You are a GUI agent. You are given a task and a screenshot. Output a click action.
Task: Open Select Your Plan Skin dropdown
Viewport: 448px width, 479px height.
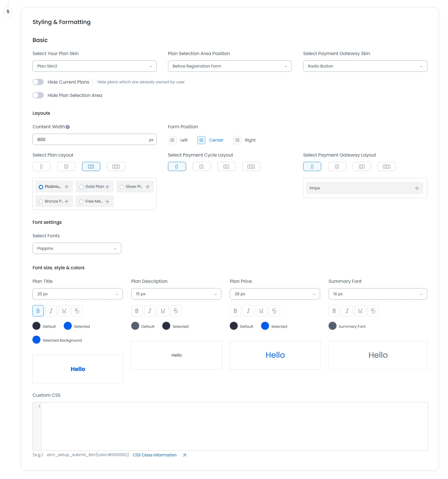[x=95, y=66]
